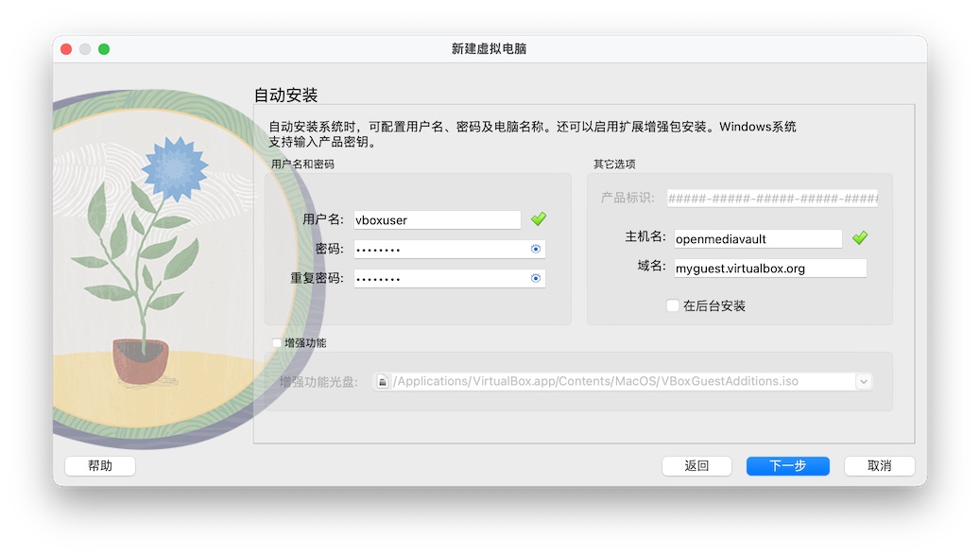
Task: Select the 重复密码 input field
Action: point(439,279)
